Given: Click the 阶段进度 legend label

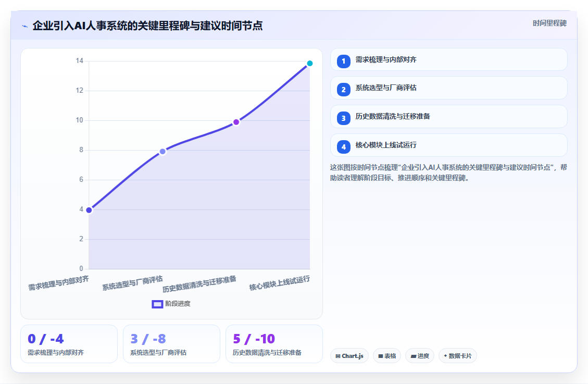Looking at the screenshot, I should (x=178, y=304).
